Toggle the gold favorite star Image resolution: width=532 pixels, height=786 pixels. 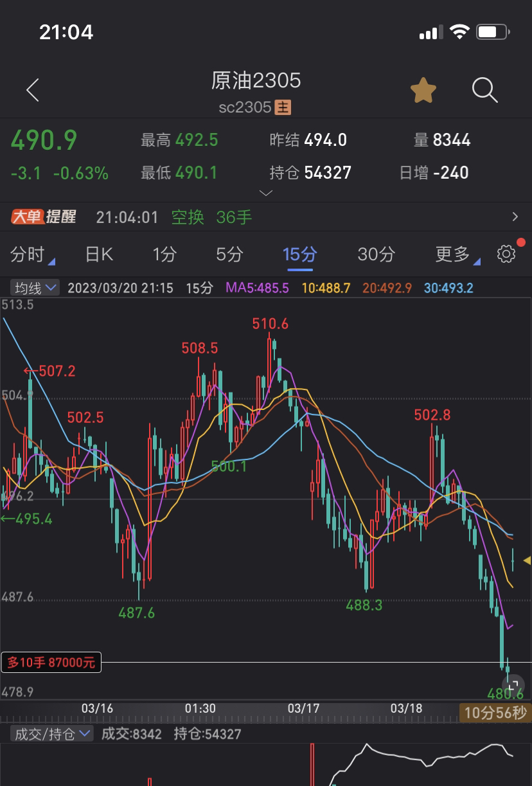tap(423, 91)
